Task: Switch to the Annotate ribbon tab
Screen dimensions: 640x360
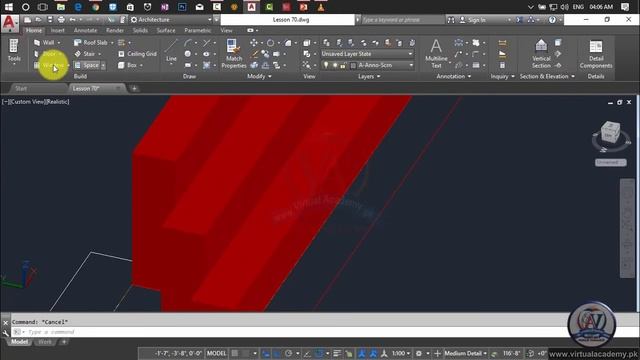Action: click(85, 31)
